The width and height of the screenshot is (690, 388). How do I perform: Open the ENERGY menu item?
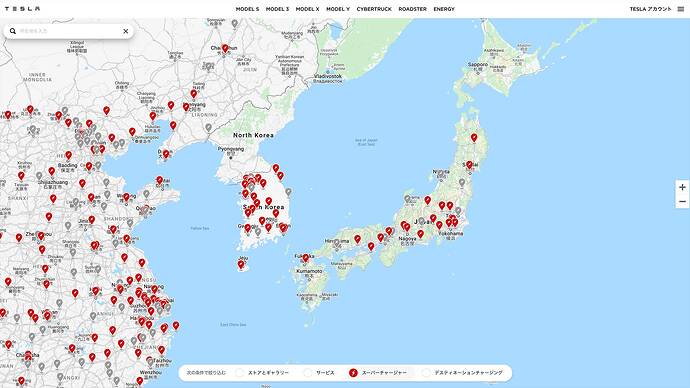pos(444,9)
